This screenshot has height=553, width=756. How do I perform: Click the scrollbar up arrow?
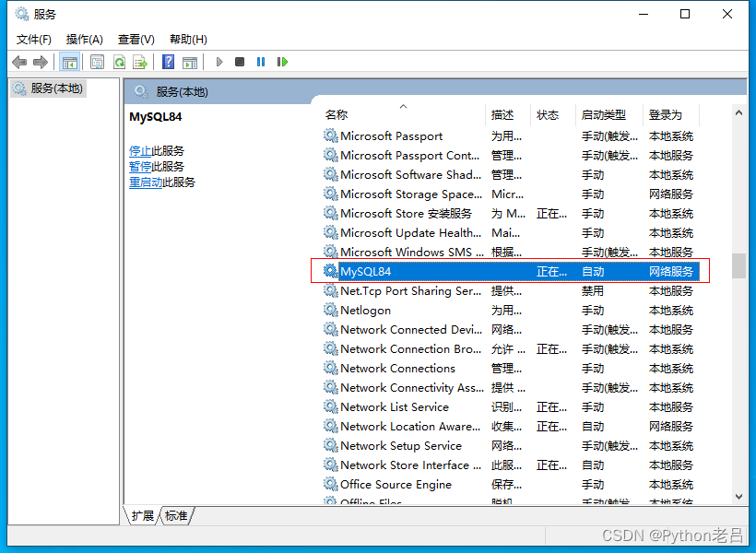tap(738, 112)
